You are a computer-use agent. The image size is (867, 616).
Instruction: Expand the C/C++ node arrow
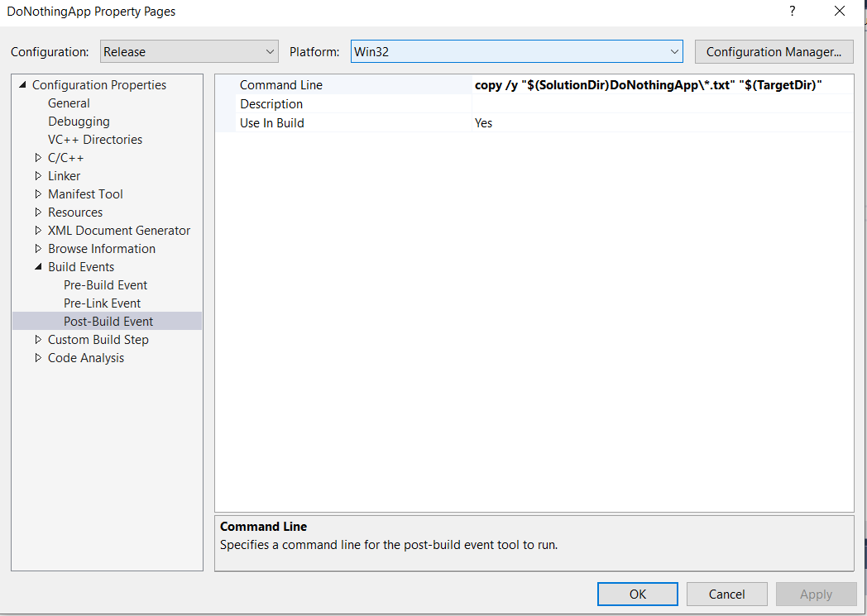click(x=38, y=158)
